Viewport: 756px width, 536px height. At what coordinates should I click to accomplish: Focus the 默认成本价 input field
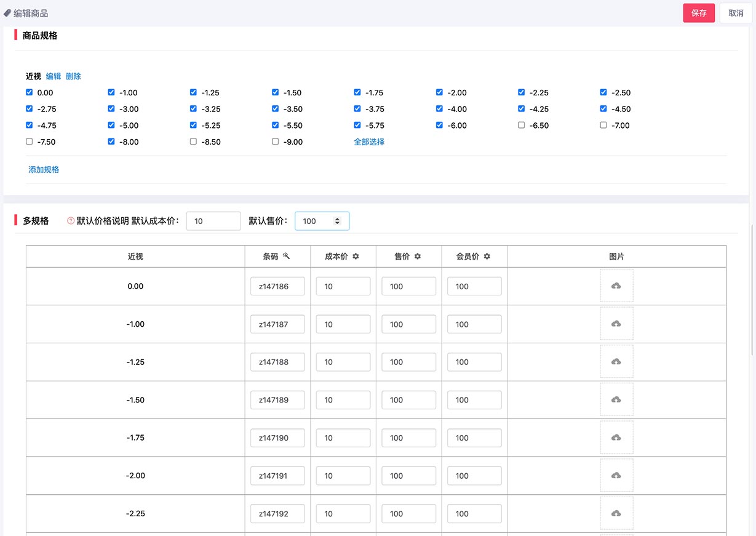coord(213,221)
